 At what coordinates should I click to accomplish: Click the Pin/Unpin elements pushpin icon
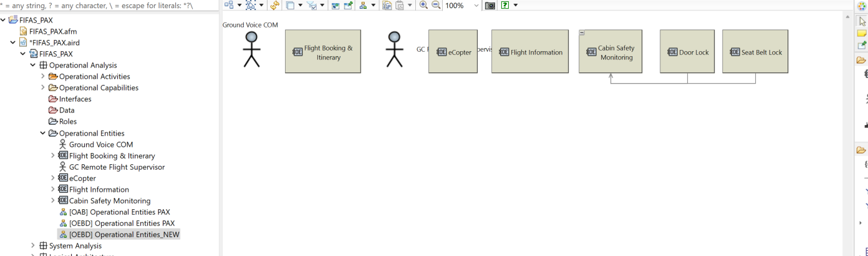coord(348,6)
